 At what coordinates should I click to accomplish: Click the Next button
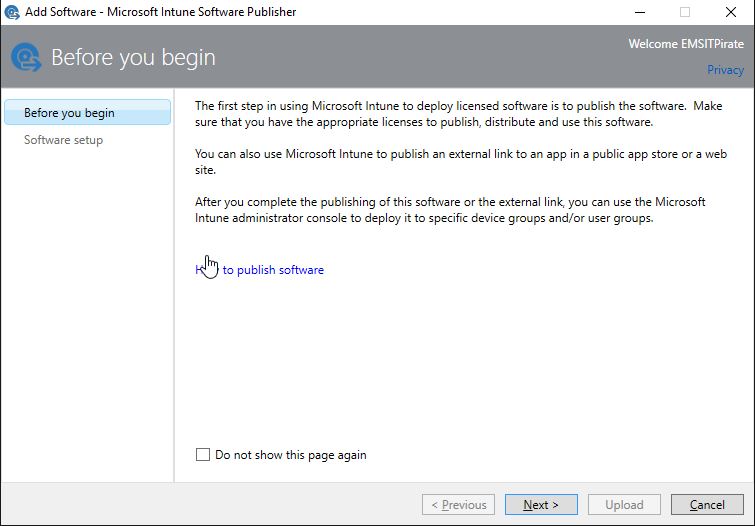[x=541, y=505]
